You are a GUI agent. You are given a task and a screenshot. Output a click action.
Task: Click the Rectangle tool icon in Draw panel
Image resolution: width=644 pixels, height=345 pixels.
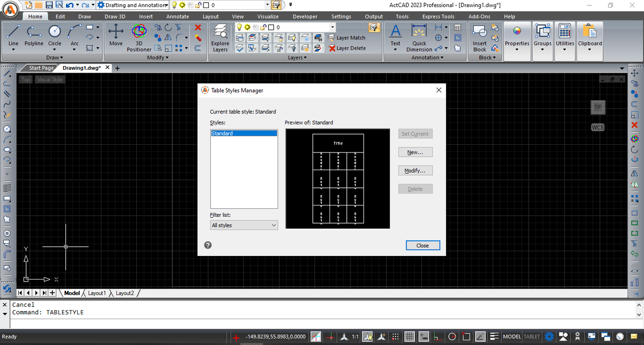coord(89,27)
